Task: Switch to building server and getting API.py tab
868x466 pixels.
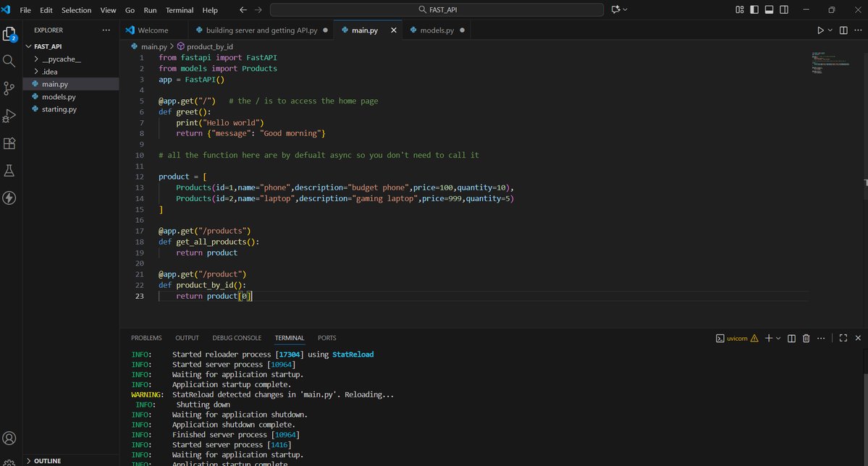Action: click(261, 30)
